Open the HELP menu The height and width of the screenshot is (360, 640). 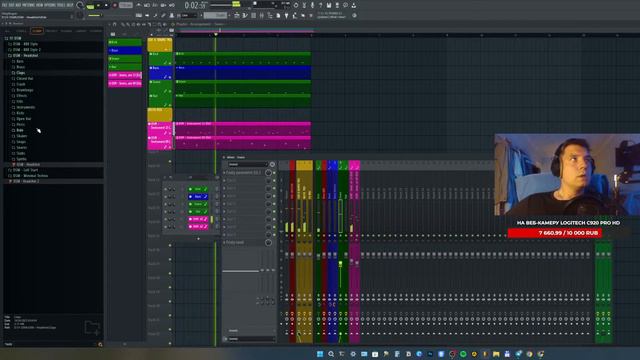(70, 5)
